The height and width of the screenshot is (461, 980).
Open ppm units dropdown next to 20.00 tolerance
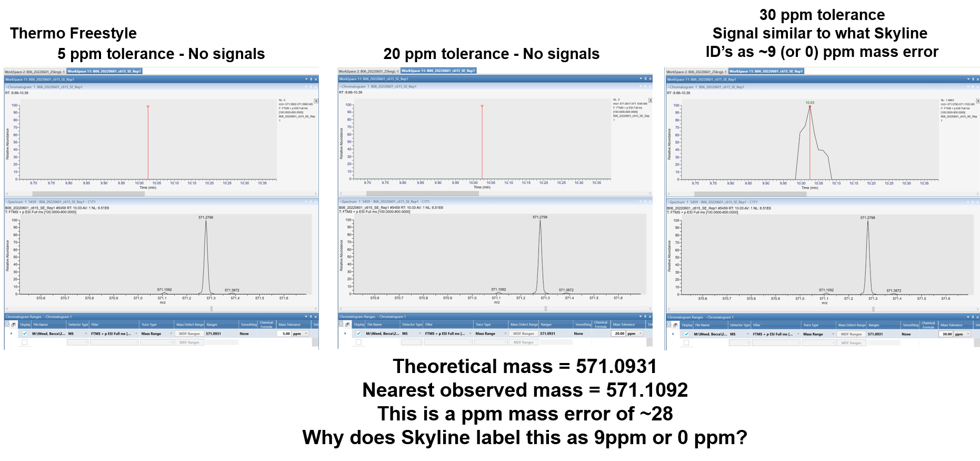640,334
